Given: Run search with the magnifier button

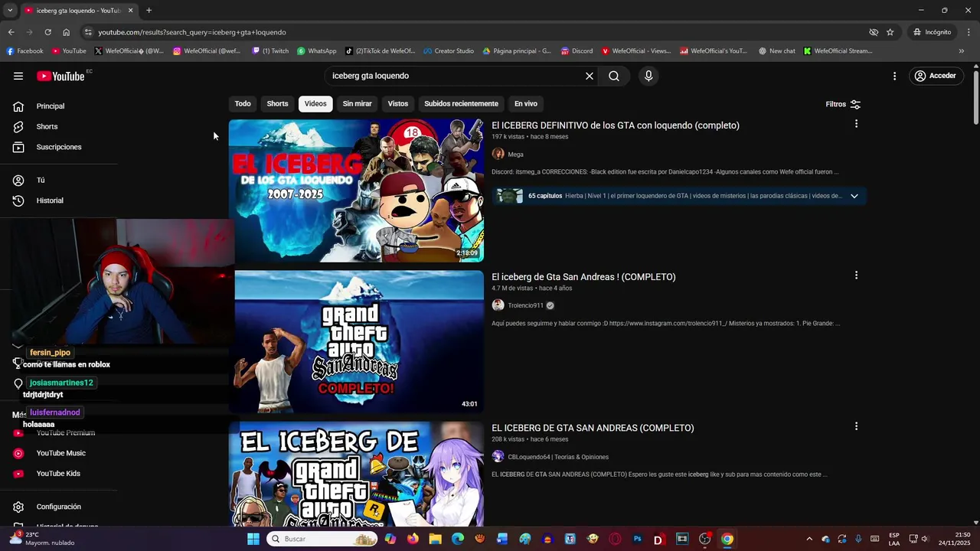Looking at the screenshot, I should [x=614, y=76].
